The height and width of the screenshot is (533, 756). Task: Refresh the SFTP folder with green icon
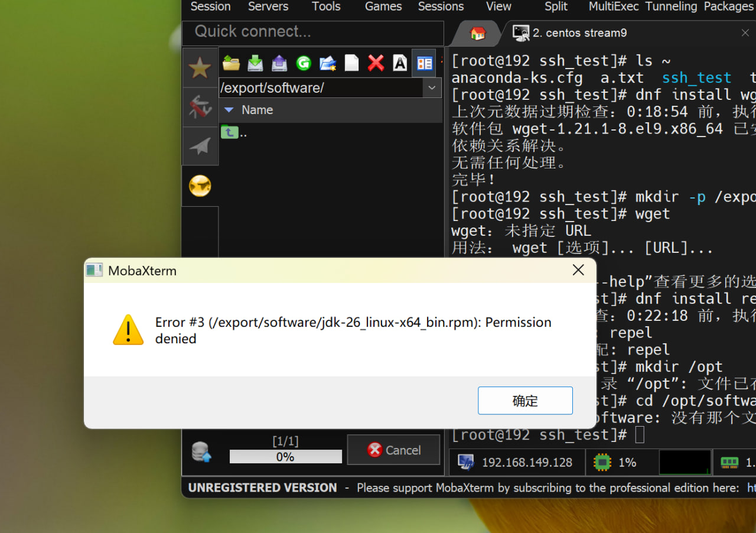pos(304,63)
